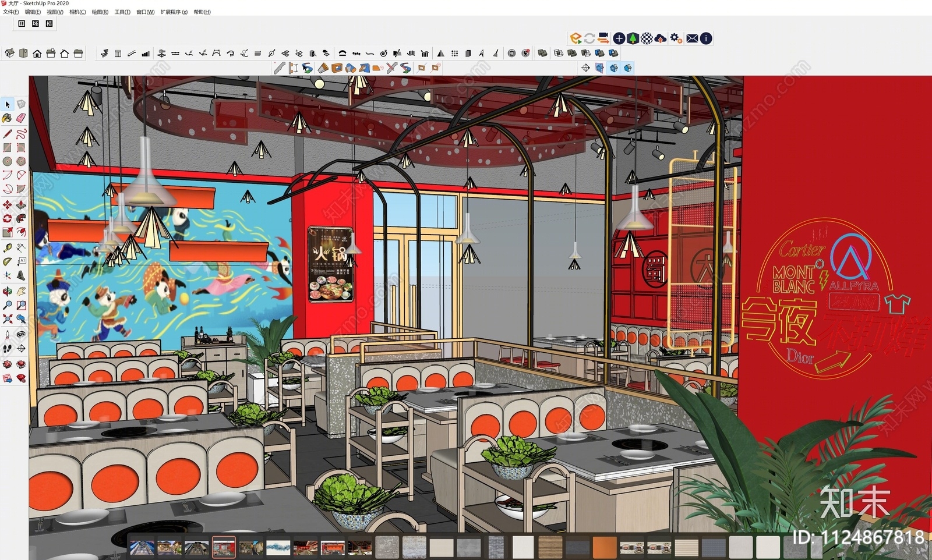Pick the wood-grain material swatch
This screenshot has width=932, height=560.
click(x=550, y=547)
